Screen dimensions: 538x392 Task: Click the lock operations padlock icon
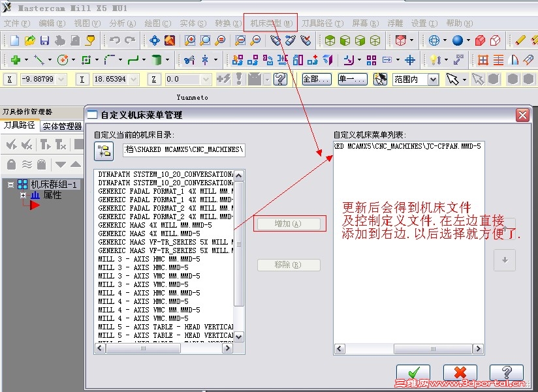point(11,164)
